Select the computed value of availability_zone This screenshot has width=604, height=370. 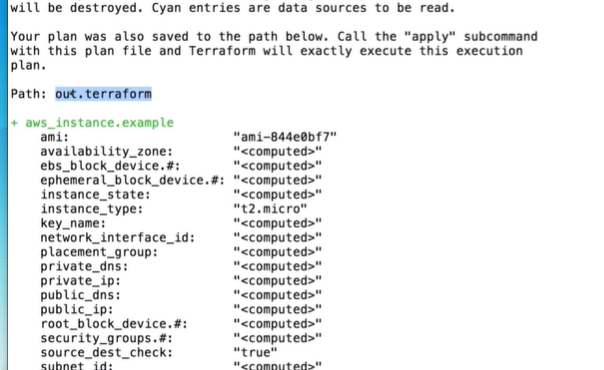tap(277, 152)
